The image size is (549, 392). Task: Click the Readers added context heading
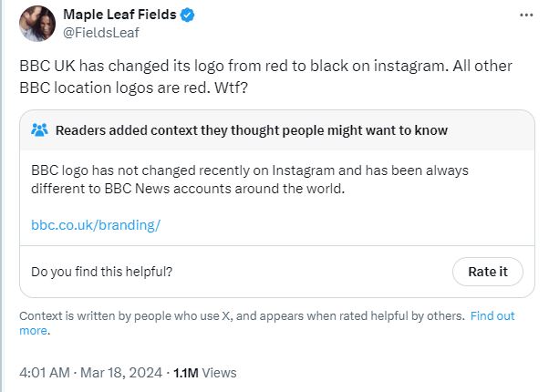coord(252,130)
